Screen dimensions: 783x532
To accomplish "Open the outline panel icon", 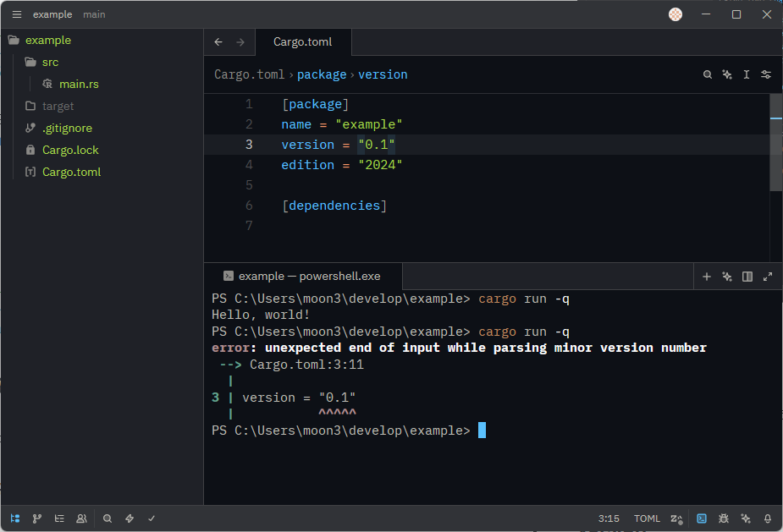I will [59, 518].
